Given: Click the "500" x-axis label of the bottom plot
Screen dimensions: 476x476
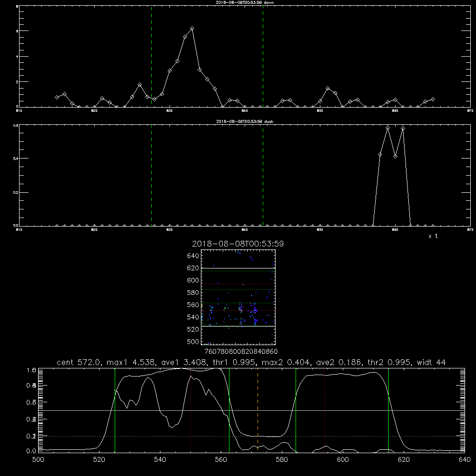Looking at the screenshot, I should (x=38, y=460).
